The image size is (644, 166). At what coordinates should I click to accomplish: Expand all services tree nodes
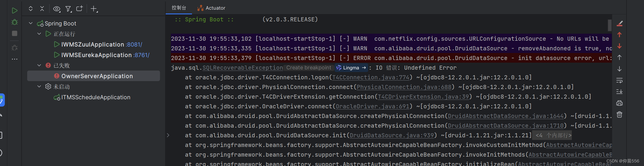[31, 9]
